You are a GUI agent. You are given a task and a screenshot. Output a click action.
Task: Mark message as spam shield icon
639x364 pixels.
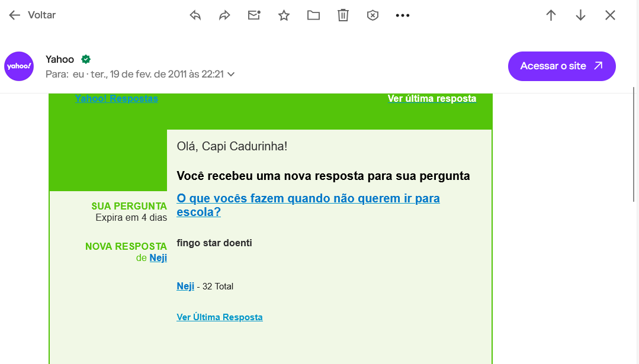[373, 15]
